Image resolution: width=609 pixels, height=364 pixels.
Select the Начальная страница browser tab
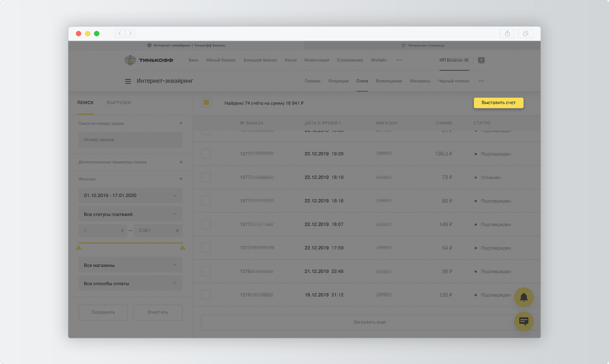(422, 45)
